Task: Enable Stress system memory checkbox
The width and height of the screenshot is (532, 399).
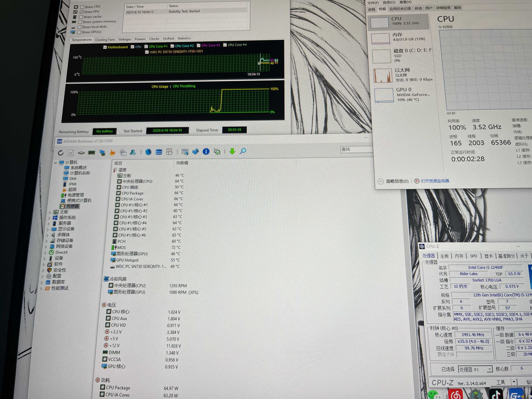Action: pos(80,22)
